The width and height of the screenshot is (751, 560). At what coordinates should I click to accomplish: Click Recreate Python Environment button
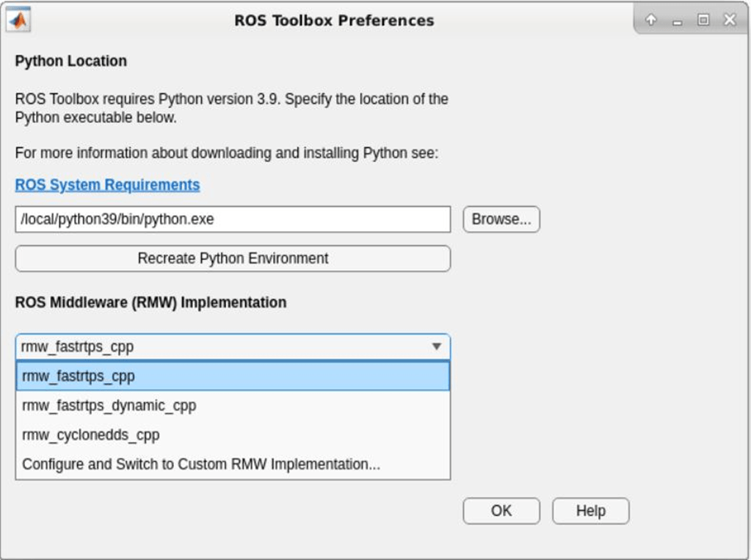(233, 258)
